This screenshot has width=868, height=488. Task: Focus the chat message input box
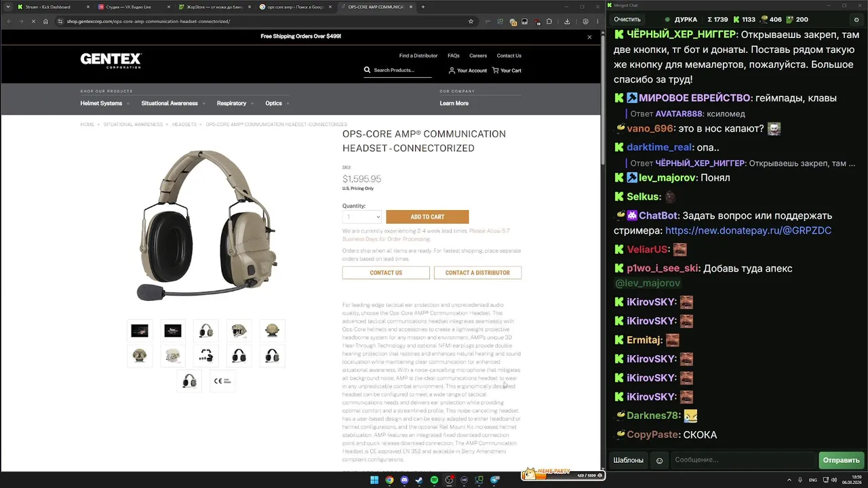743,460
